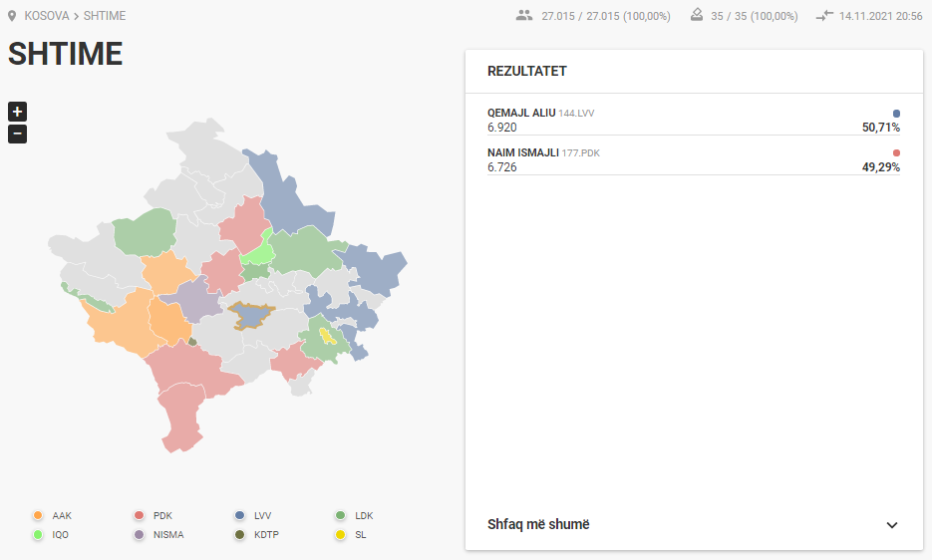
Task: Expand the Shfaq më shumë chevron
Action: (x=891, y=525)
